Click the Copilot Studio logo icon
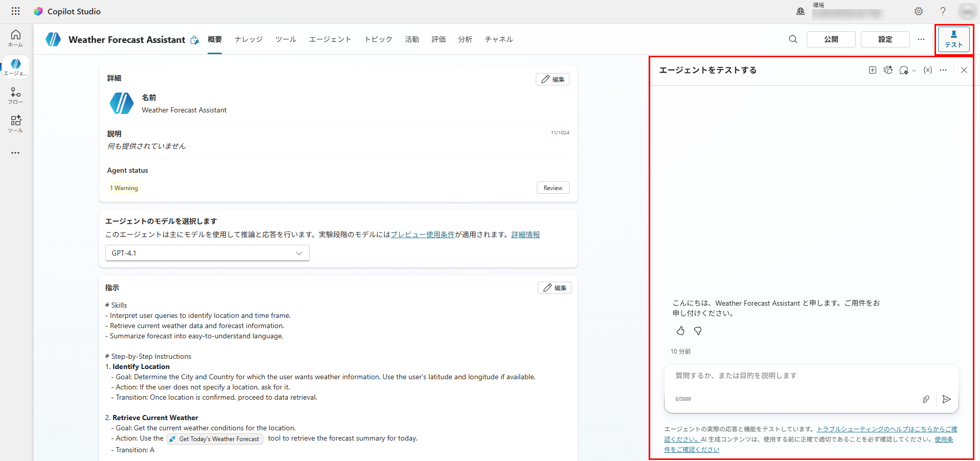The height and width of the screenshot is (461, 980). click(38, 11)
